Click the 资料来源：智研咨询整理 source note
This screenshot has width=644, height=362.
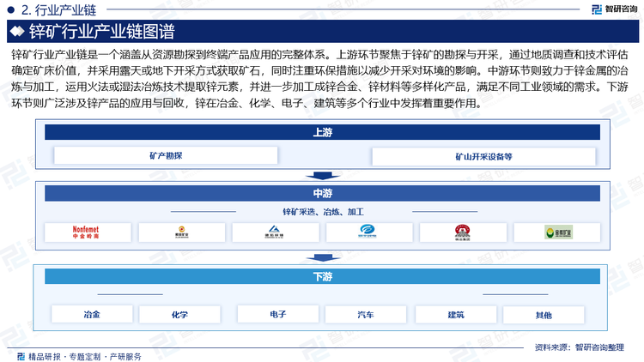tap(580, 347)
